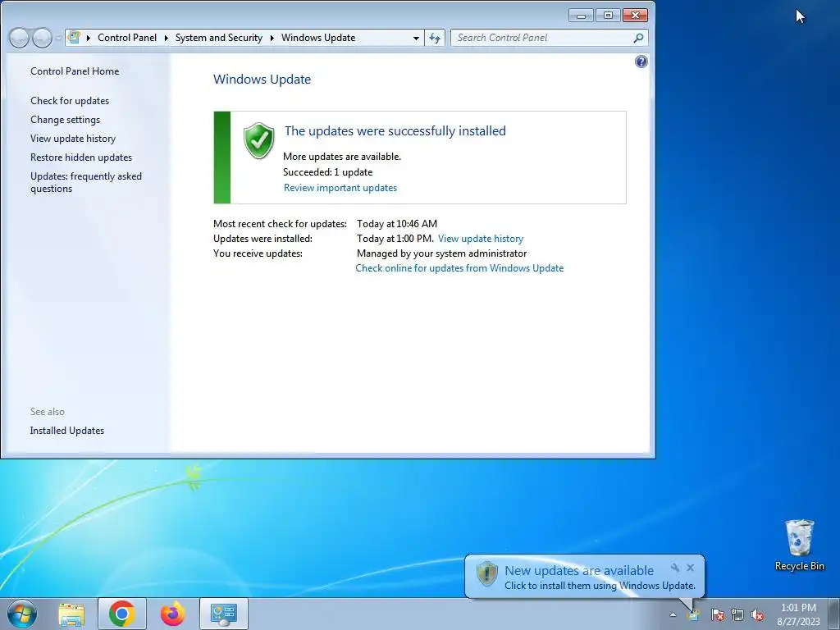
Task: Open the Recycle Bin desktop icon
Action: [x=799, y=545]
